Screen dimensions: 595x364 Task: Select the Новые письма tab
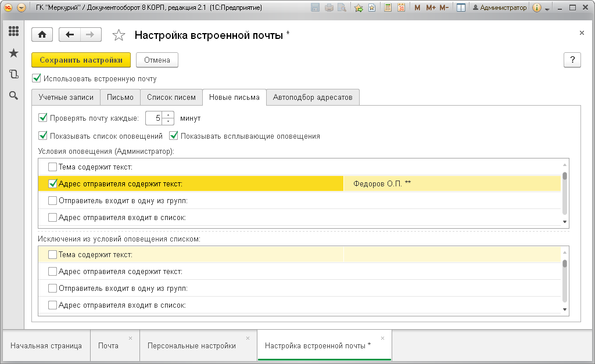pyautogui.click(x=235, y=98)
